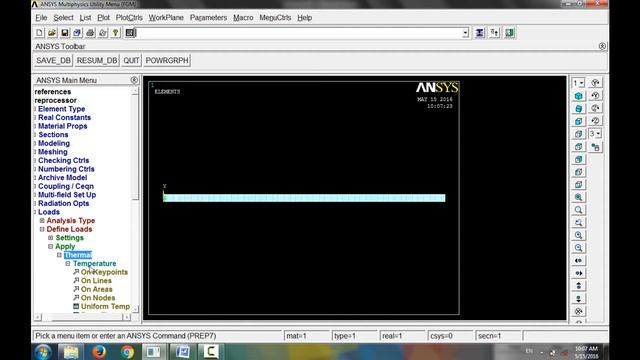Collapse the Temperature tree node
Viewport: 640px width, 360px height.
coord(68,264)
